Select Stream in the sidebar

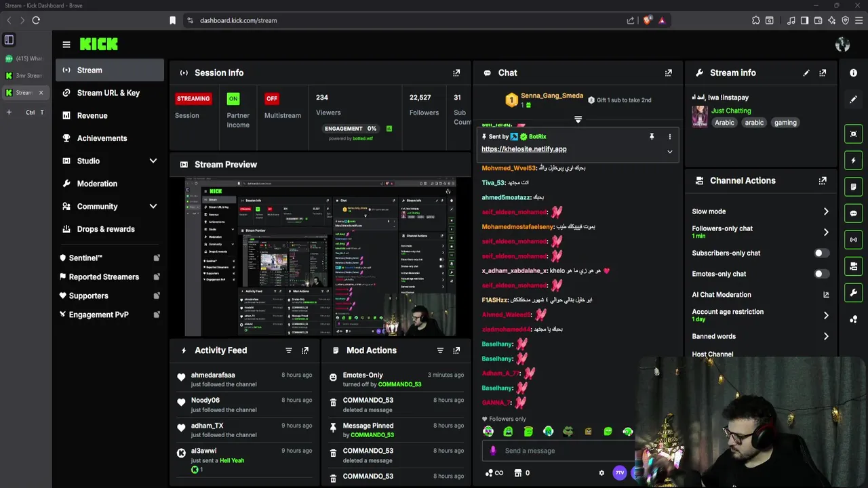[108, 70]
